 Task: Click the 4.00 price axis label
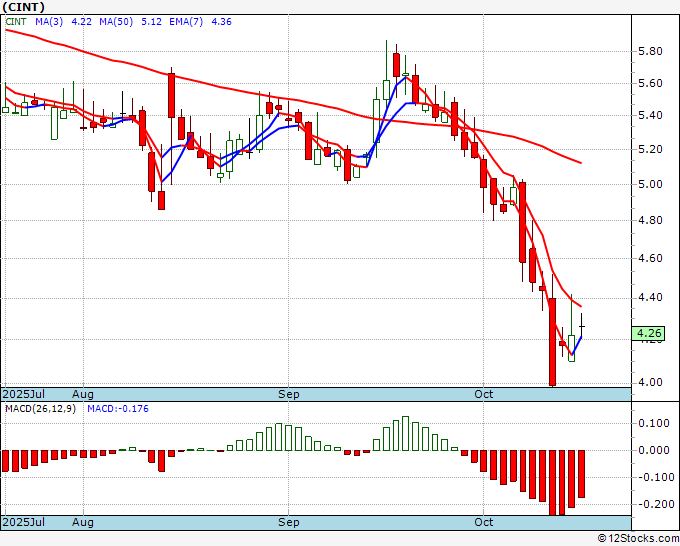(x=651, y=383)
